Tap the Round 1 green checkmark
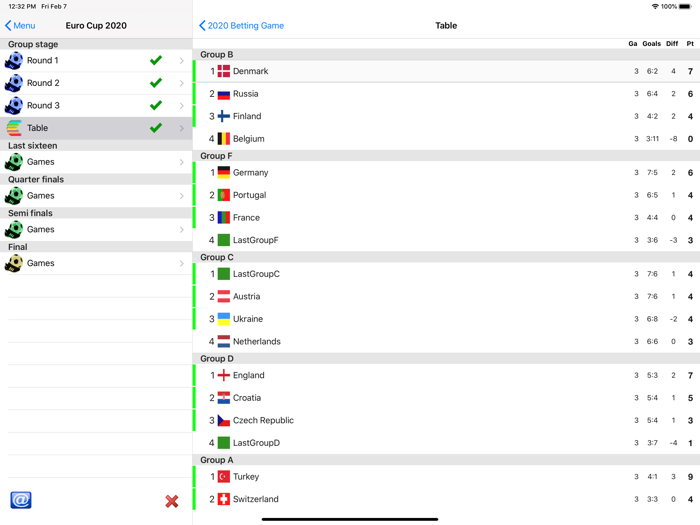 coord(156,60)
